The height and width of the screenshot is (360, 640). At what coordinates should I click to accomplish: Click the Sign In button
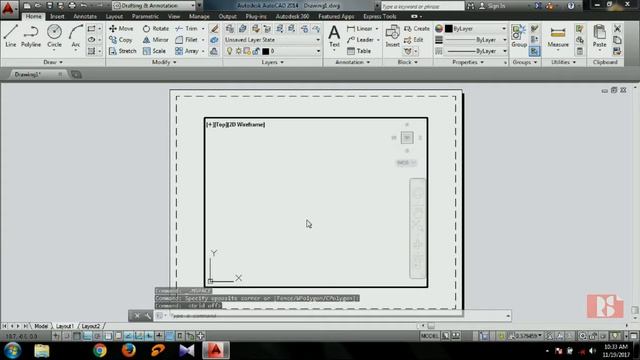pos(492,6)
